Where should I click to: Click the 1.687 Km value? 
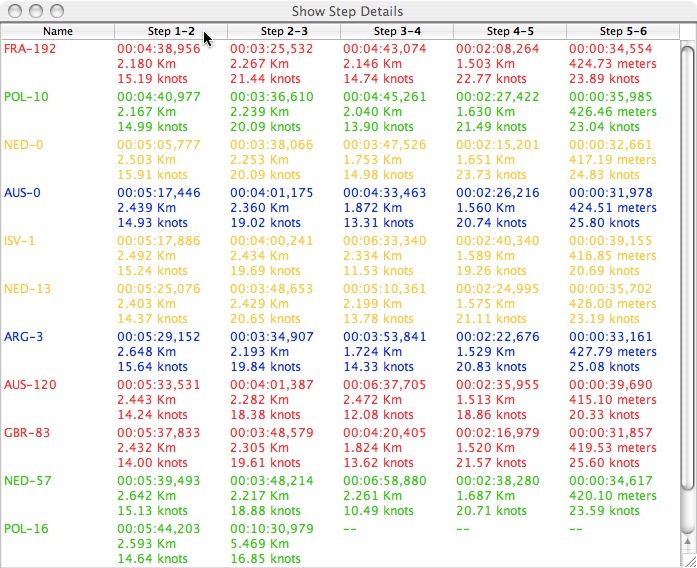(485, 496)
